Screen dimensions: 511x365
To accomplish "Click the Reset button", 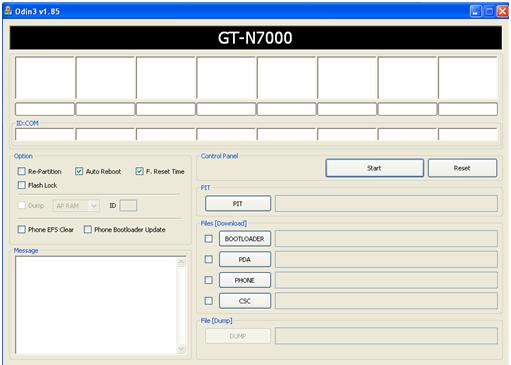I will coord(462,168).
